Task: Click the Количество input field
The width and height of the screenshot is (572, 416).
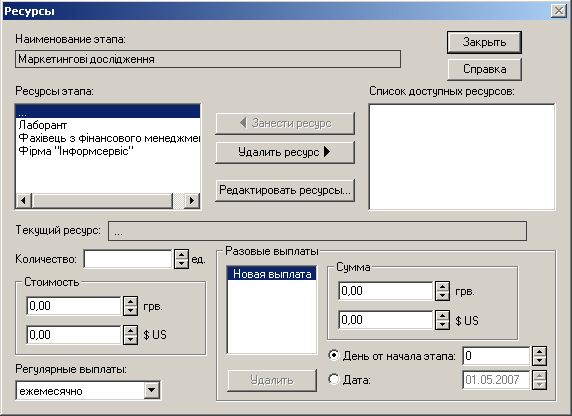Action: (x=128, y=259)
